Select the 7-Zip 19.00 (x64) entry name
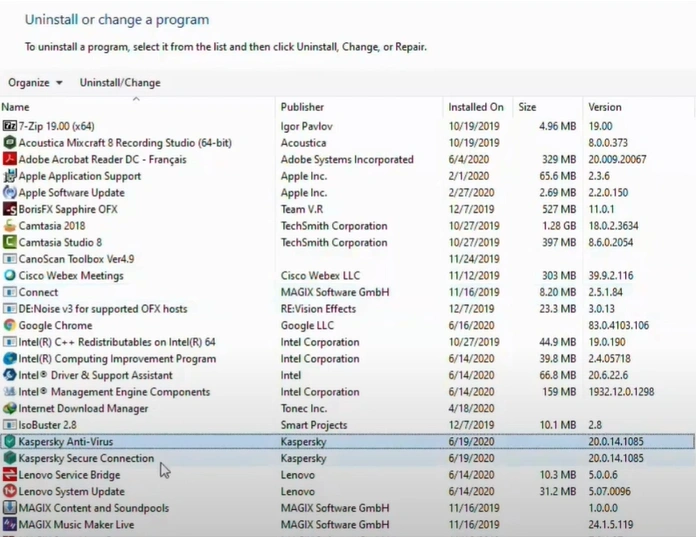 pos(56,126)
